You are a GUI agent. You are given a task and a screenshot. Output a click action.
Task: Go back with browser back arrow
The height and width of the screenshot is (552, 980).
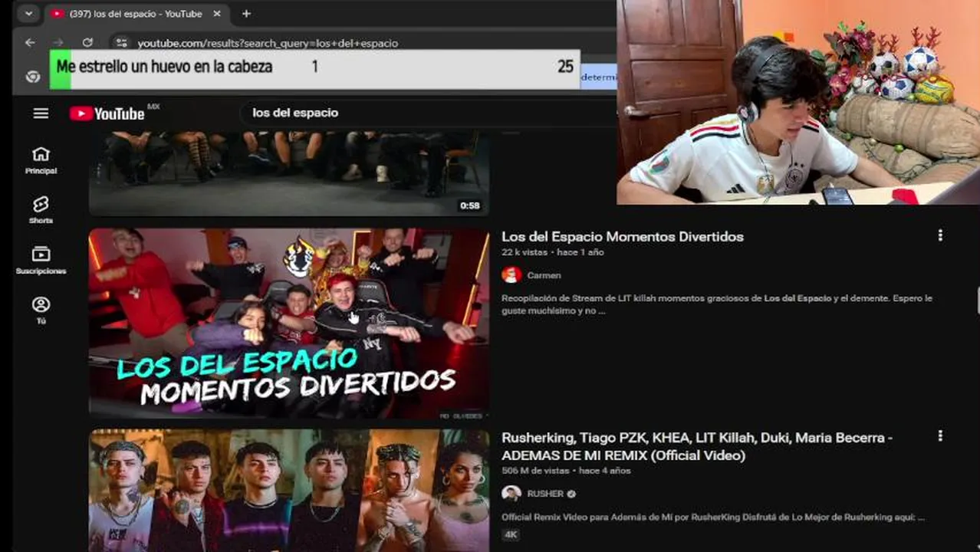(30, 43)
